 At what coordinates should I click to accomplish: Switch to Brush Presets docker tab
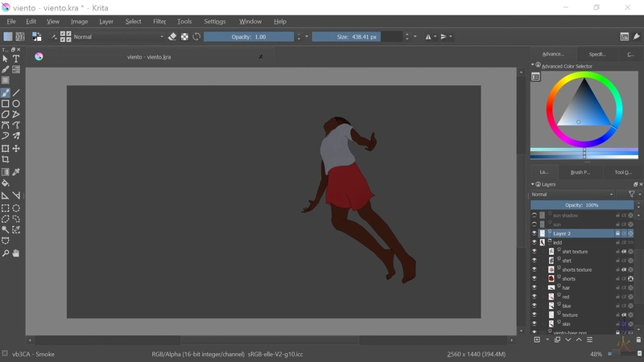tap(580, 172)
